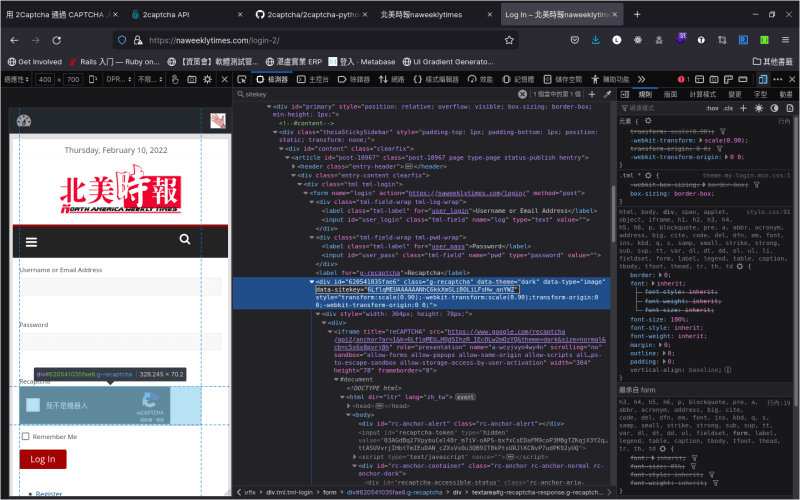The width and height of the screenshot is (800, 500).
Task: Click the error count badge icon
Action: click(x=683, y=79)
